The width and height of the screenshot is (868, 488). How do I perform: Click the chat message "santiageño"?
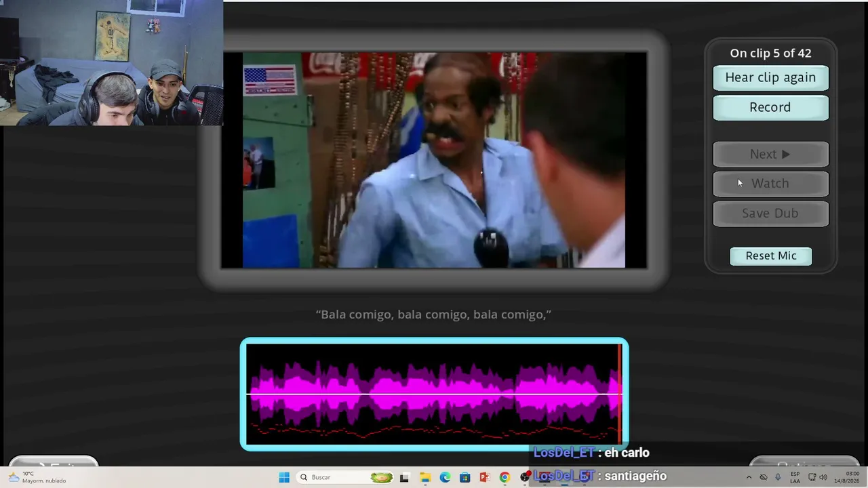coord(635,476)
